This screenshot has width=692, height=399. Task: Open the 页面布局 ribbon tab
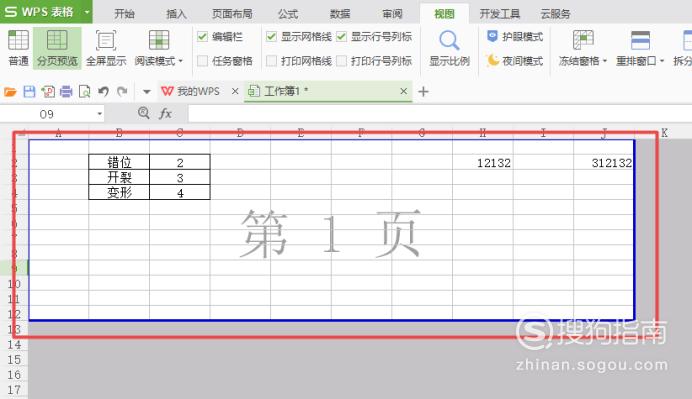click(232, 14)
